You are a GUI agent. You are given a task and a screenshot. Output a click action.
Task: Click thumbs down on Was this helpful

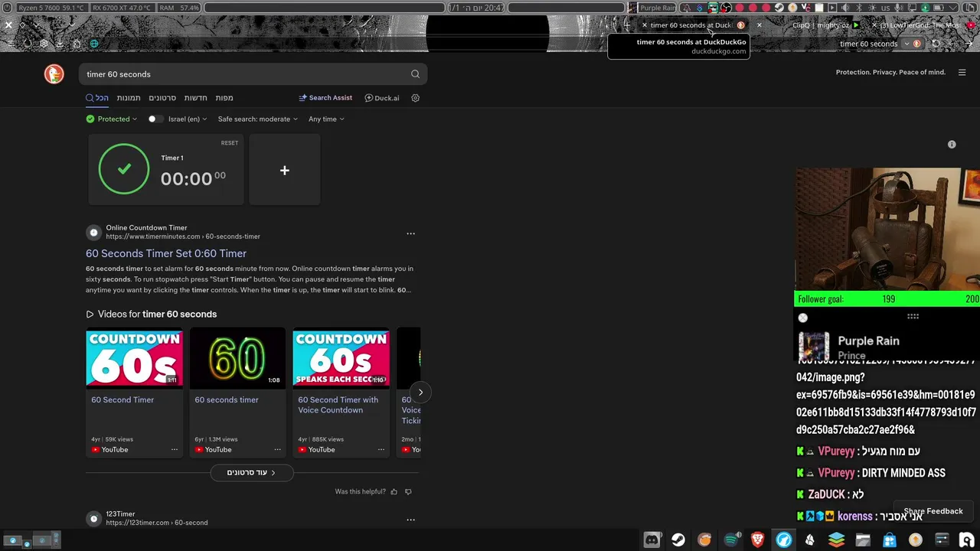point(408,491)
